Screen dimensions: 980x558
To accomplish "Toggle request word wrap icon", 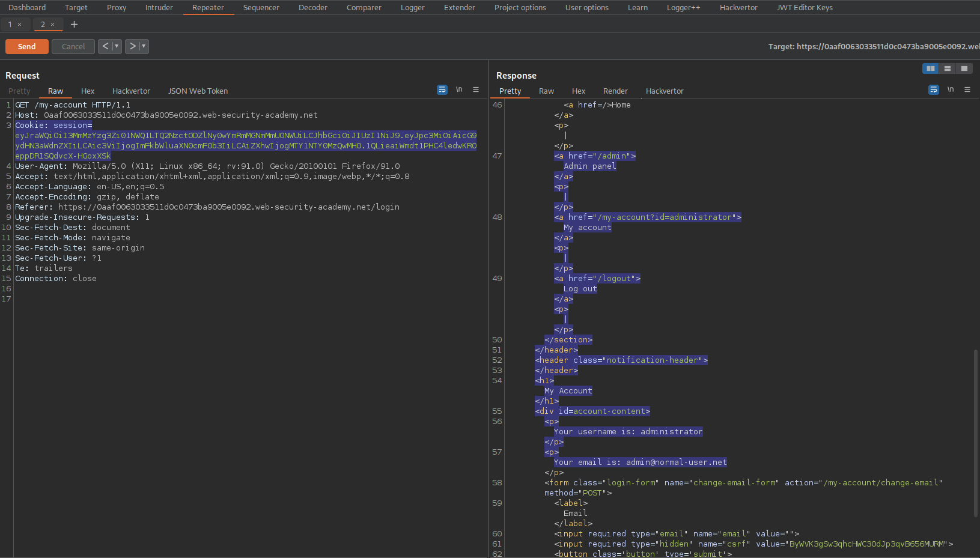I will click(x=442, y=89).
